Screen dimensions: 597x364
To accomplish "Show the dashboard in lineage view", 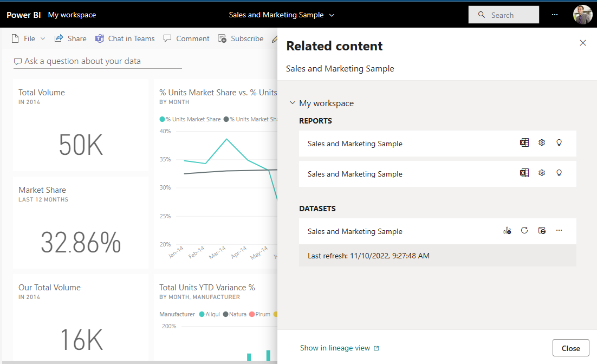I will click(x=336, y=347).
